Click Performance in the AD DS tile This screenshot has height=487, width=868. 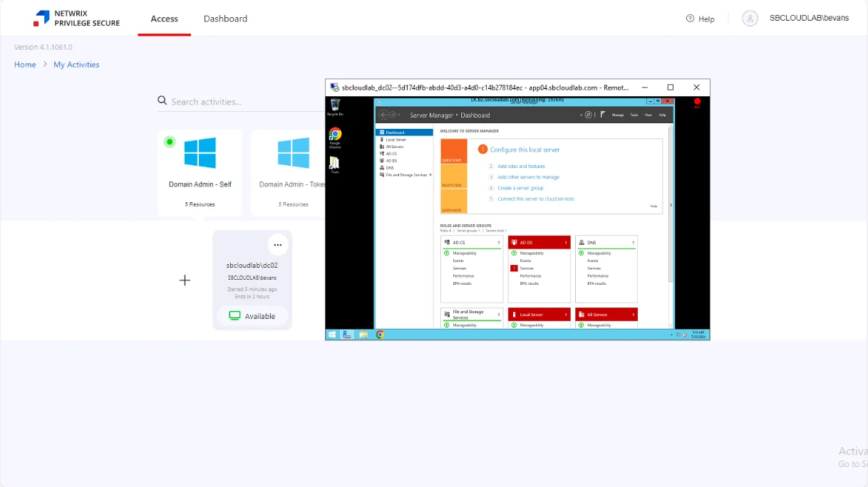(x=530, y=276)
